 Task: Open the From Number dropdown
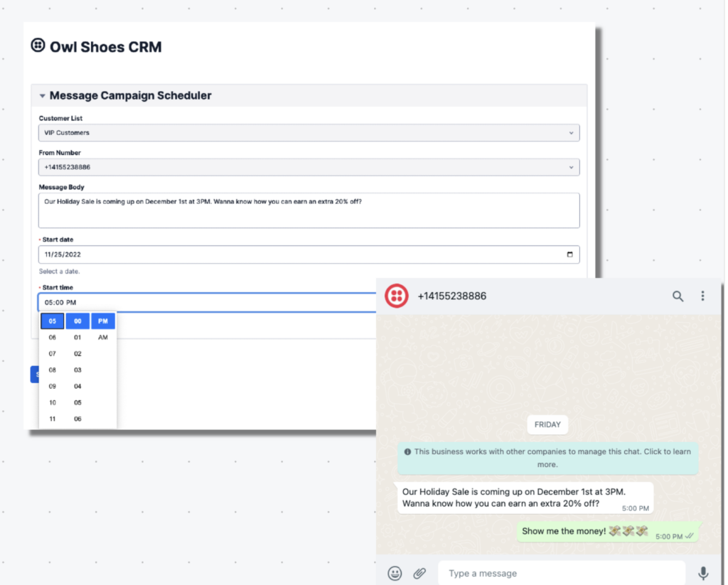pyautogui.click(x=309, y=166)
